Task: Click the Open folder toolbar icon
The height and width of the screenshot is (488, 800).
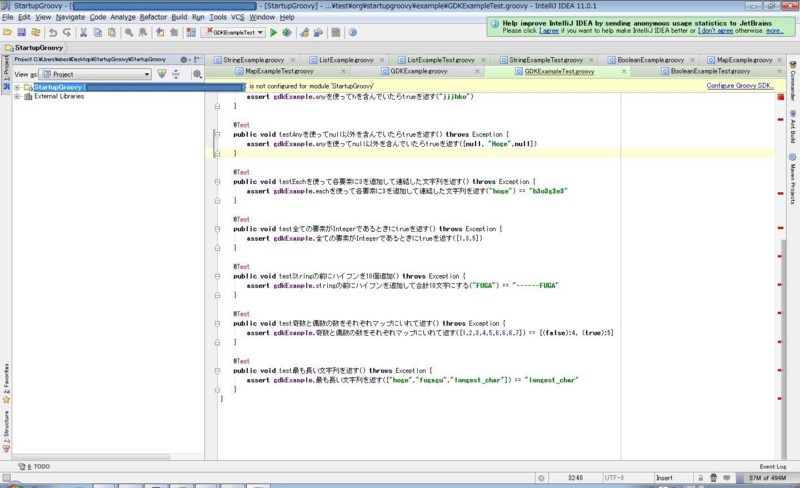Action: tap(8, 32)
